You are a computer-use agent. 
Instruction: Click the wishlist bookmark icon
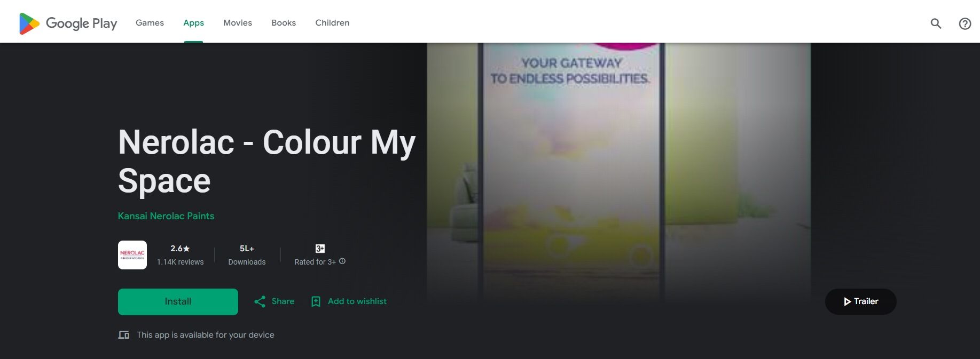pyautogui.click(x=316, y=301)
